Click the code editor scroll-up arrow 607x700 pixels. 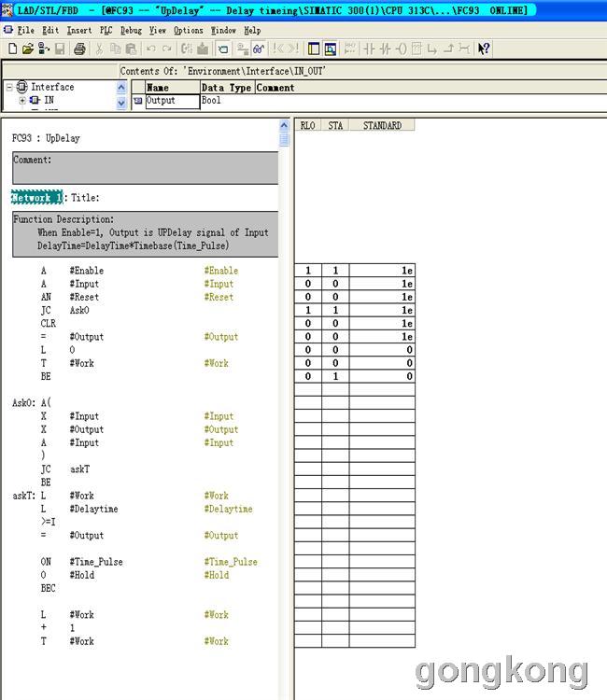point(284,125)
